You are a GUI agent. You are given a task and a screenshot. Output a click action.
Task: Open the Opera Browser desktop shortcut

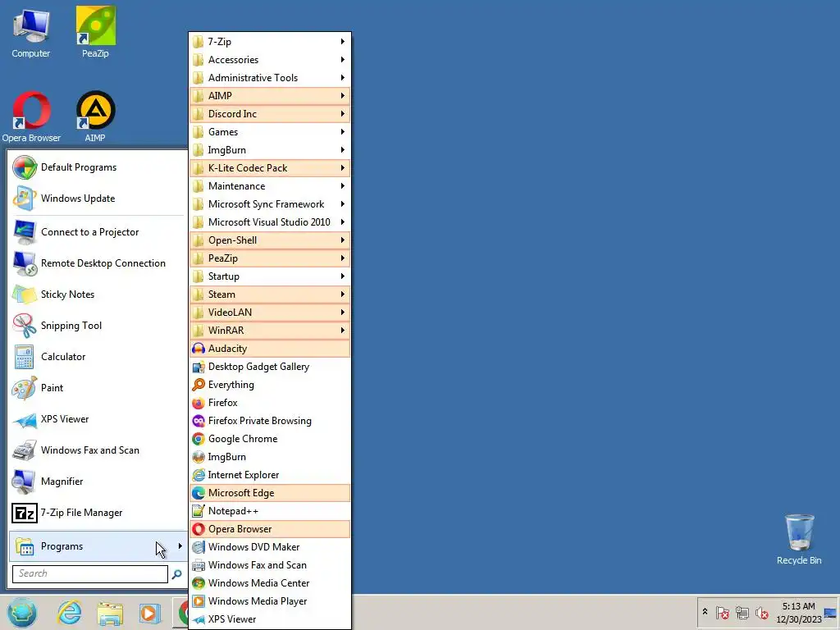pos(31,116)
